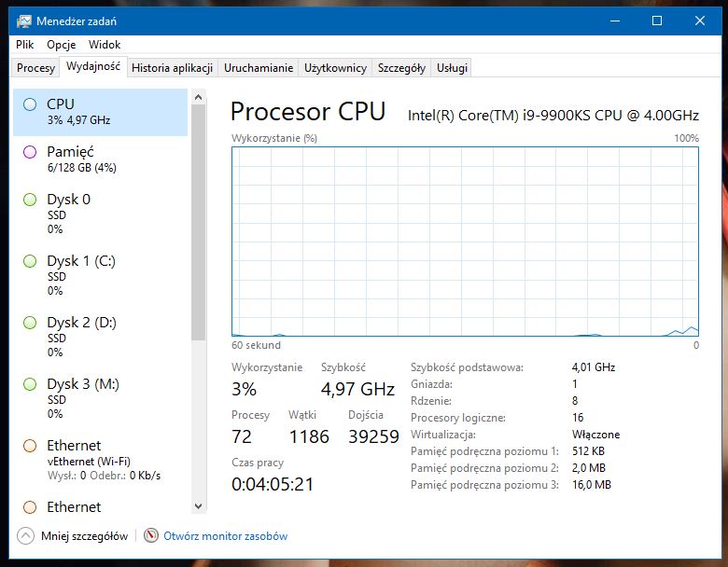Click the 4,97 GHz speed value
This screenshot has height=567, width=728.
tap(357, 389)
